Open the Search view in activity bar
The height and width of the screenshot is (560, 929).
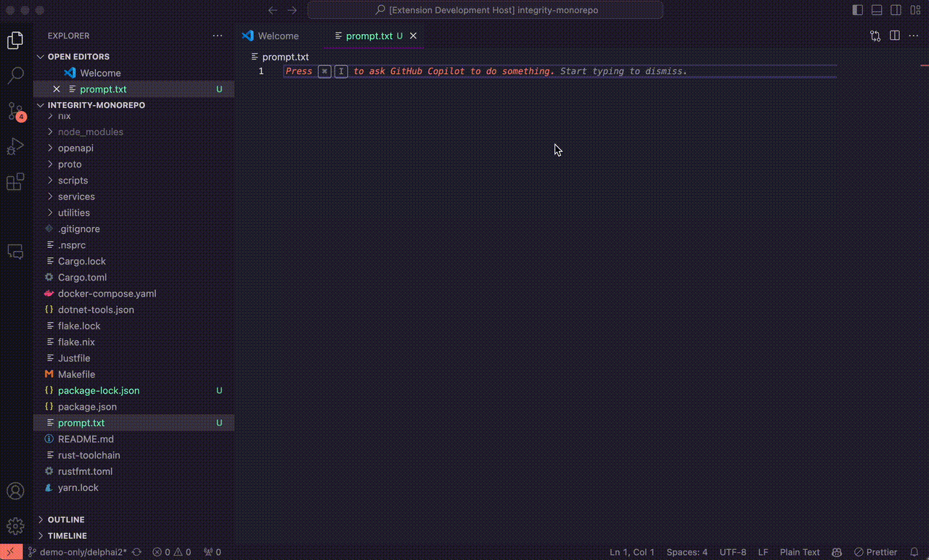click(x=15, y=75)
